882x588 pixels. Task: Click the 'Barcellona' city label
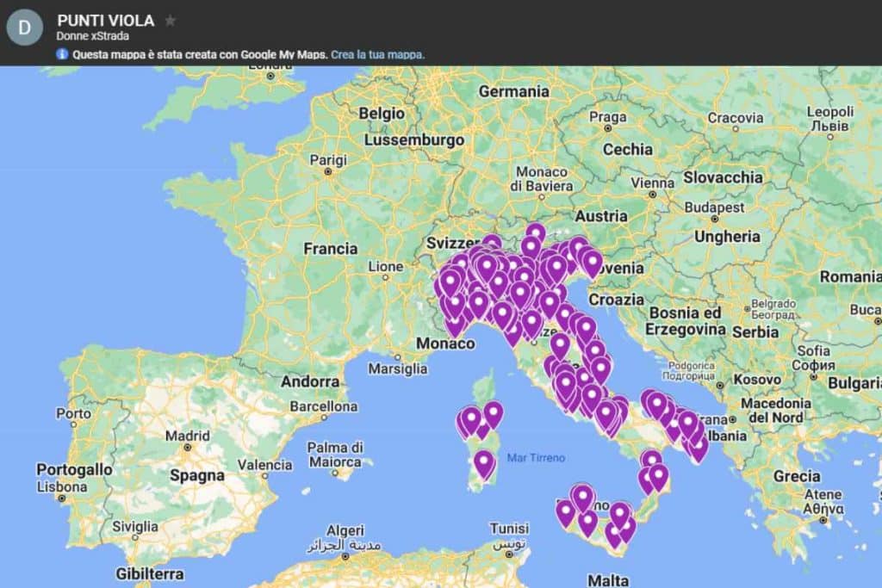tap(324, 405)
